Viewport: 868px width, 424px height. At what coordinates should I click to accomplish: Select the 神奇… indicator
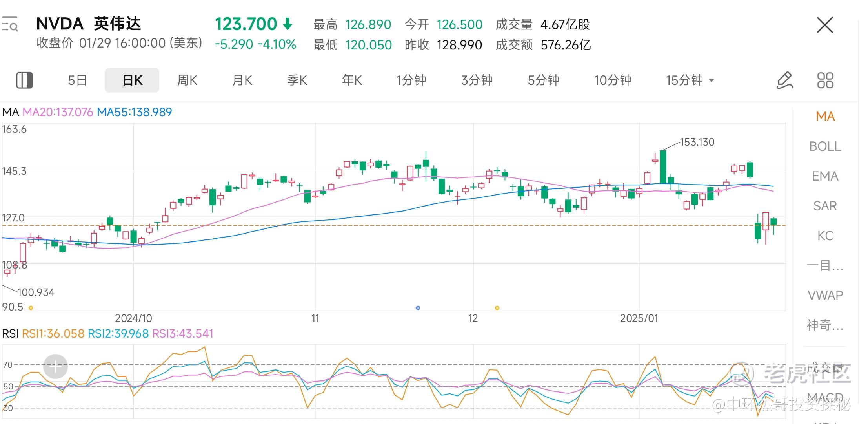coord(825,325)
